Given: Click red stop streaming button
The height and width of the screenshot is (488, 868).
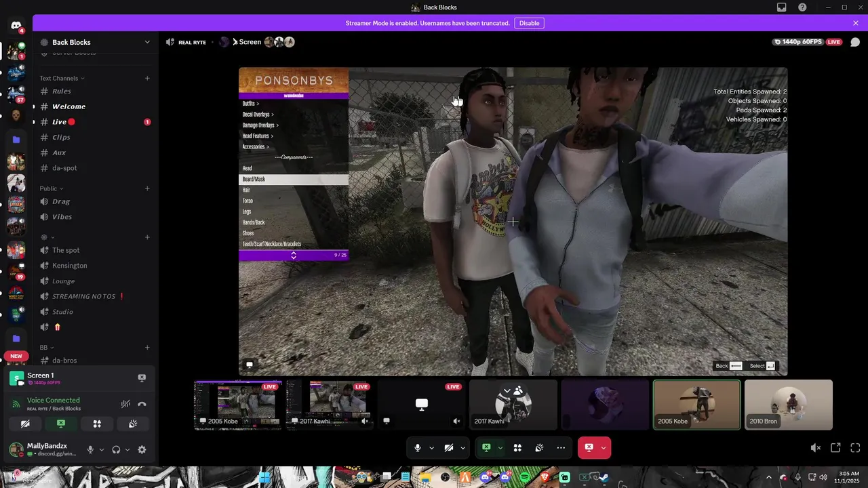Looking at the screenshot, I should click(589, 447).
